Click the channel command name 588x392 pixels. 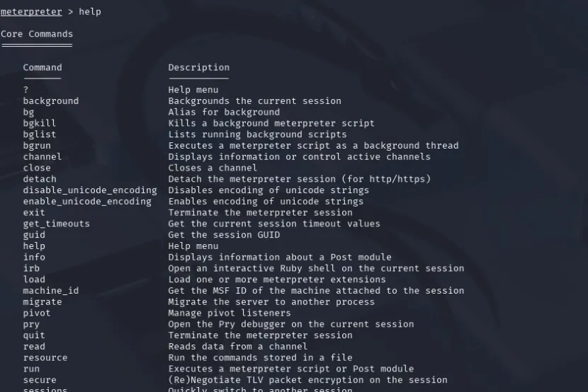pyautogui.click(x=43, y=156)
